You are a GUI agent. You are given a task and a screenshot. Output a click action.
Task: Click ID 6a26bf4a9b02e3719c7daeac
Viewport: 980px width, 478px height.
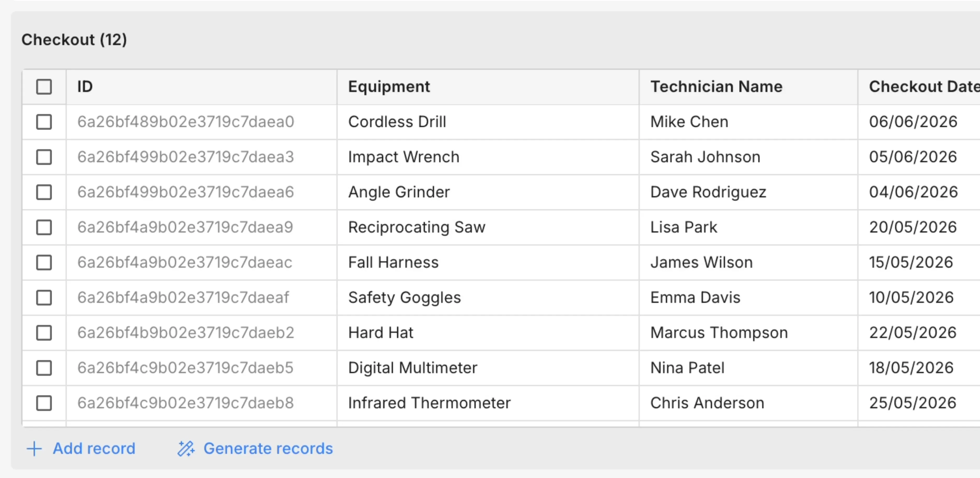[185, 263]
